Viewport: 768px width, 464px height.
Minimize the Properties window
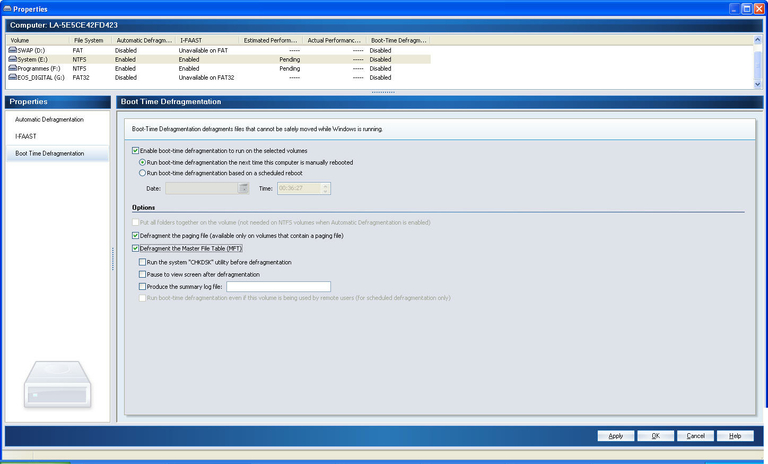pyautogui.click(x=734, y=9)
